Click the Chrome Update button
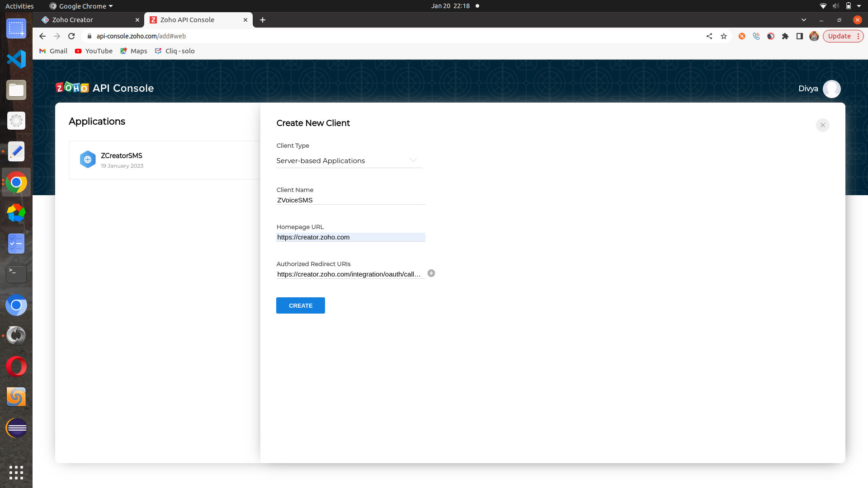 coord(840,36)
